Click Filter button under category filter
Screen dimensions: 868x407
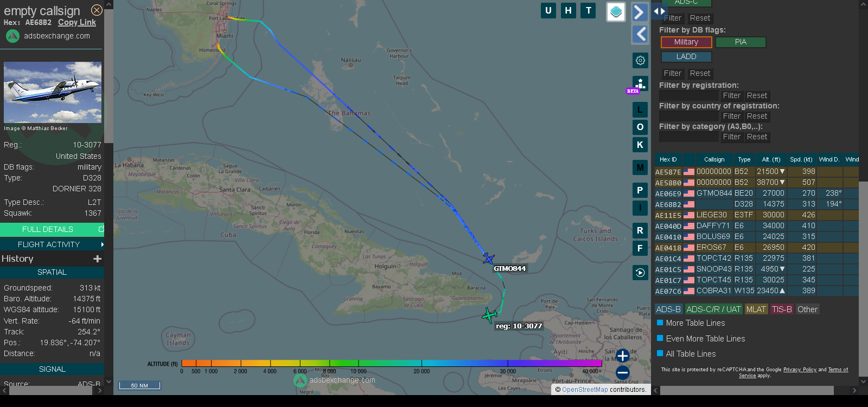(x=731, y=137)
